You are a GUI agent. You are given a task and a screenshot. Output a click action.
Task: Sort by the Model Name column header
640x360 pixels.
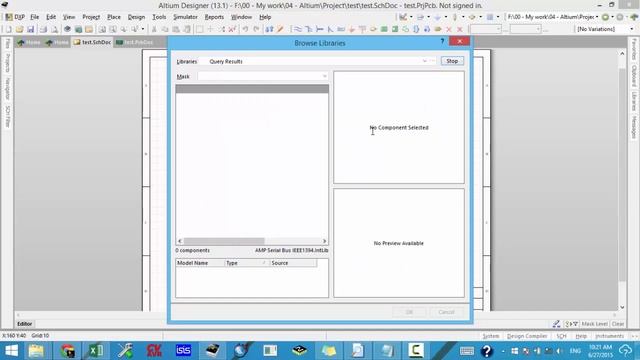(x=200, y=263)
